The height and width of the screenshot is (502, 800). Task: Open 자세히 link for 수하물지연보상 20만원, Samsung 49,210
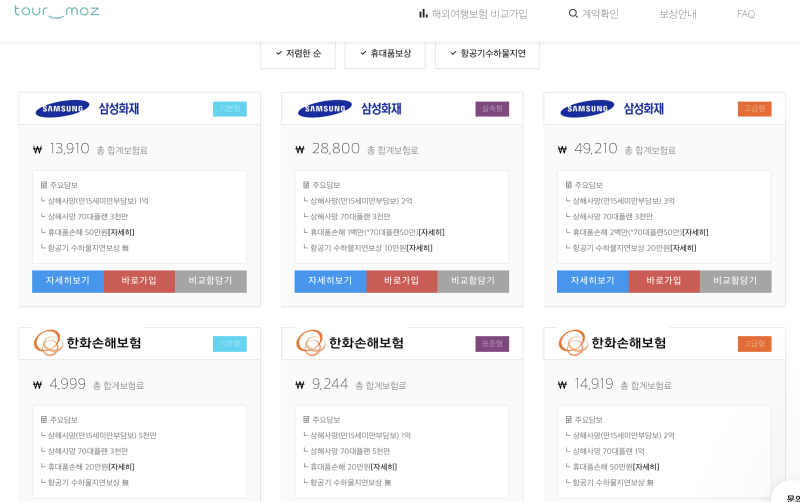(683, 248)
